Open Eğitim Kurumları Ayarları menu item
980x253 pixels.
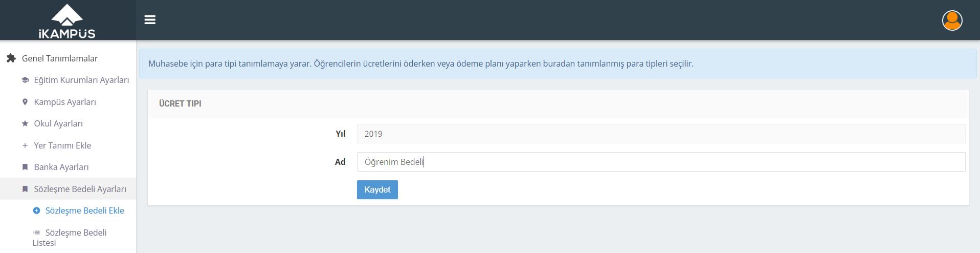(x=81, y=80)
